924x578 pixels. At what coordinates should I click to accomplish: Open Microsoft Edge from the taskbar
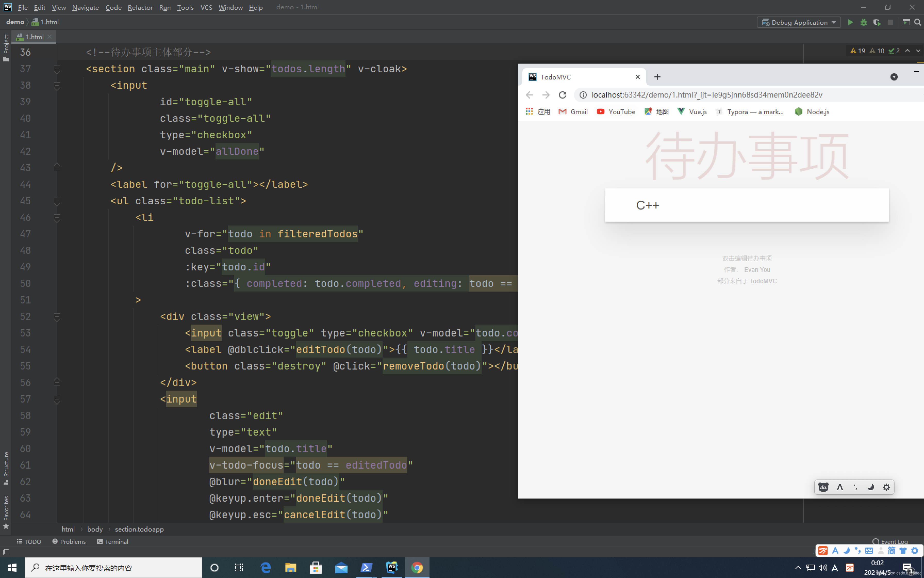click(x=265, y=567)
